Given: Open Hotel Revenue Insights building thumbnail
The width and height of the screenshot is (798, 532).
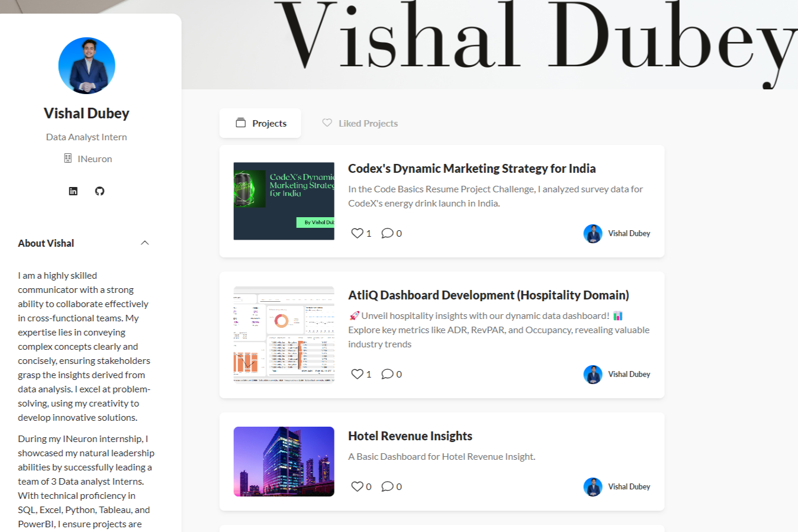Looking at the screenshot, I should (284, 462).
